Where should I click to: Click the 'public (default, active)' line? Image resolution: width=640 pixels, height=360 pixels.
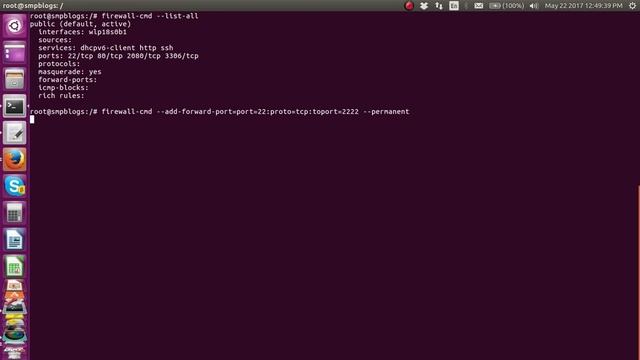click(80, 24)
